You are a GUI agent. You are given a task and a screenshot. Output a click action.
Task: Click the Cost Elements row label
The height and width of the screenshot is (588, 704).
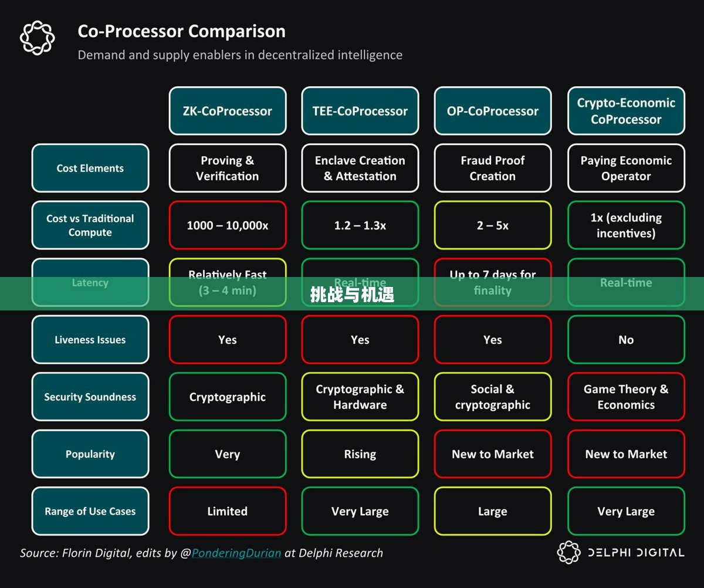tap(90, 168)
